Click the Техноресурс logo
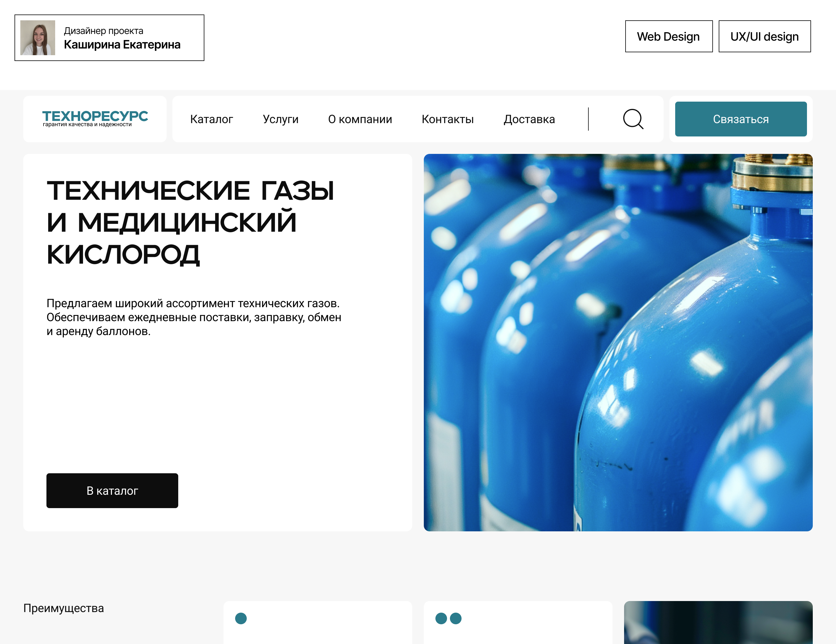 [x=95, y=119]
